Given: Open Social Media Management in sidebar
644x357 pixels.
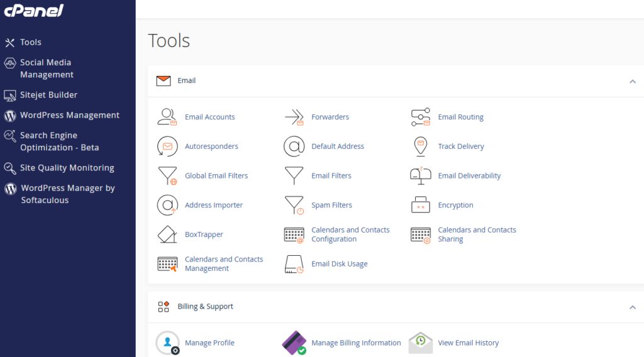Looking at the screenshot, I should (x=47, y=69).
